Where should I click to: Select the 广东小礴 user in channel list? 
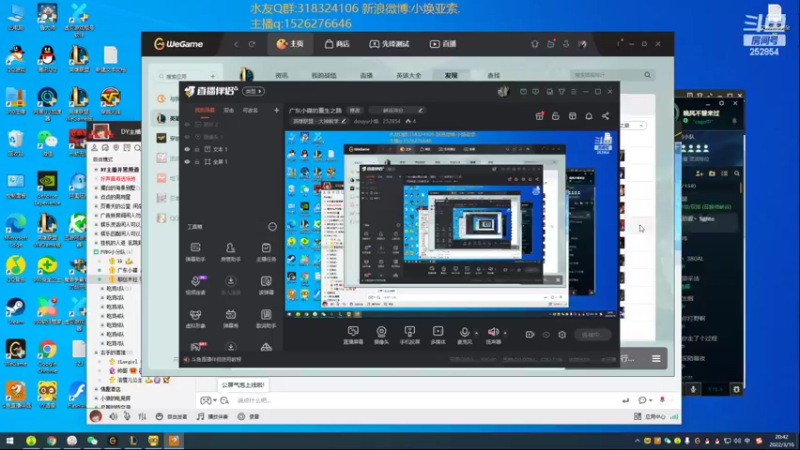(x=127, y=270)
